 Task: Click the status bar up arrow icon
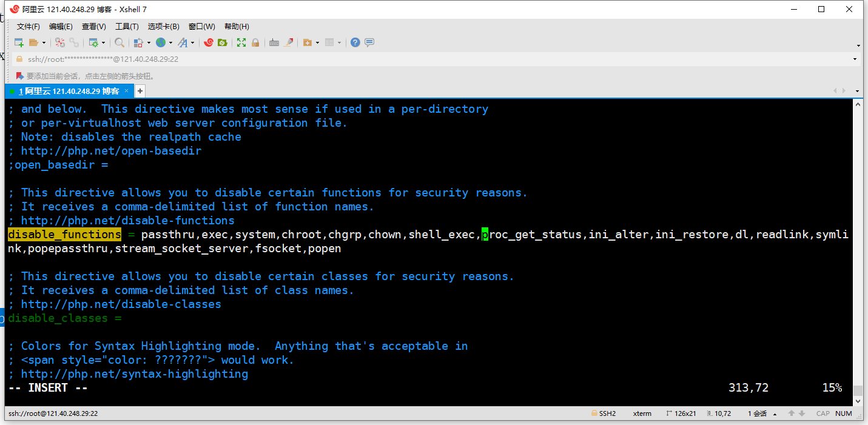[791, 413]
